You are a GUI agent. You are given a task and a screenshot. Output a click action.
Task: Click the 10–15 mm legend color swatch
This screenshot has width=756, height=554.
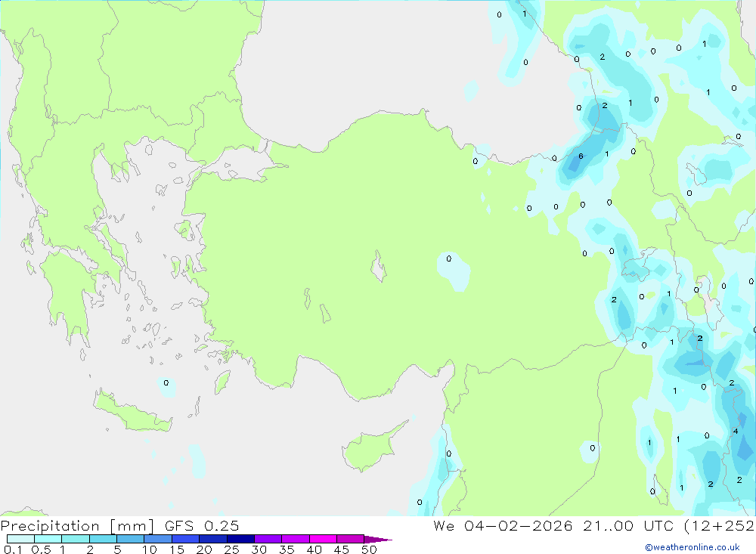point(158,539)
